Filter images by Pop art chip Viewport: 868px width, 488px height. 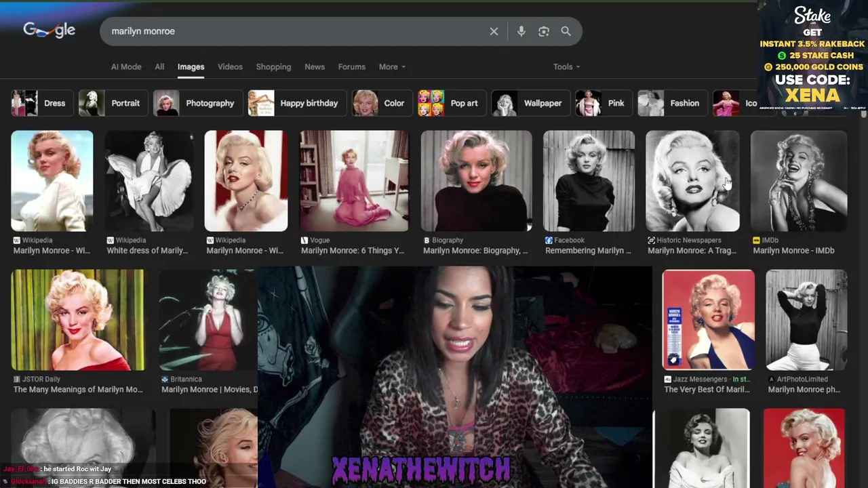(x=451, y=103)
